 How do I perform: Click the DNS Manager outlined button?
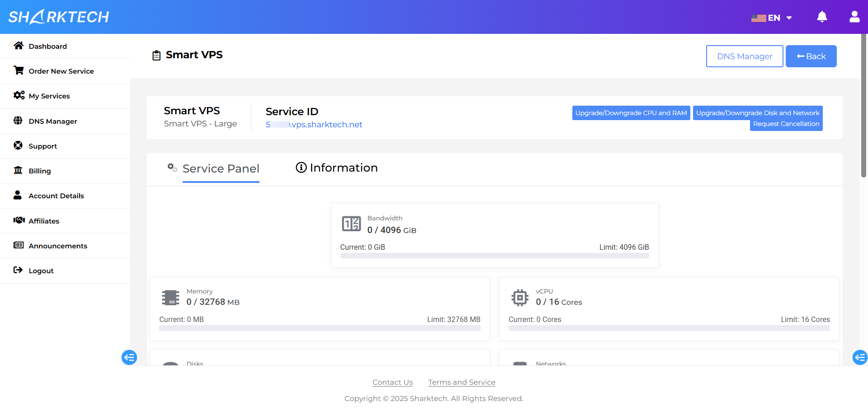[x=745, y=56]
